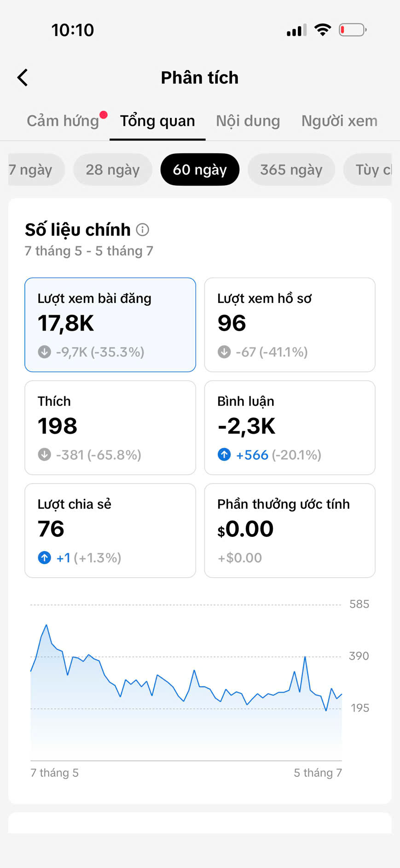Tap the blue up arrow under Lượt chia sẻ

coord(44,558)
